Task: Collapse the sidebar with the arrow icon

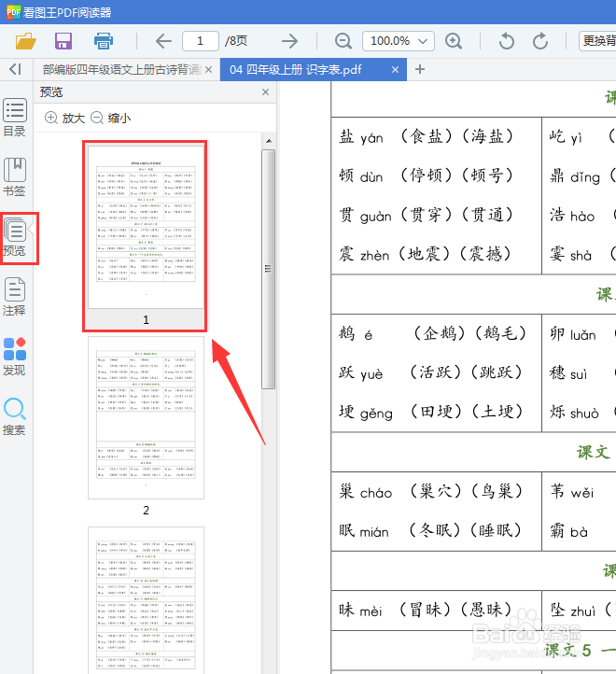Action: pos(16,69)
